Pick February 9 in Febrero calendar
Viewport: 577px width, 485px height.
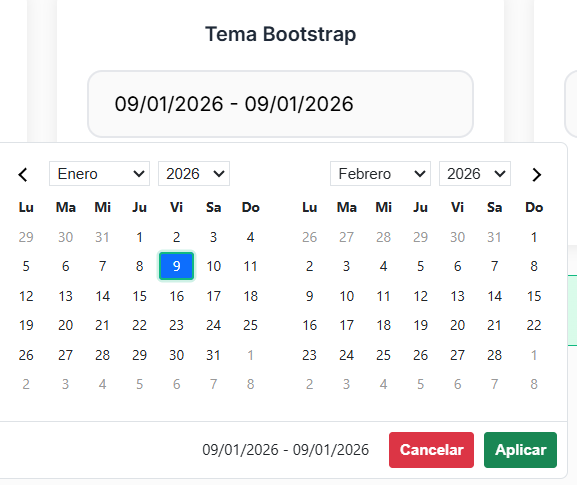309,296
